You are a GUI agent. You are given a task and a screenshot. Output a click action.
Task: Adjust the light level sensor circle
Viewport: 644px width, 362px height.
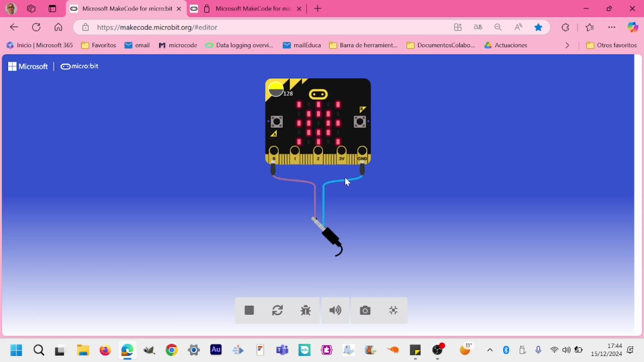pos(276,89)
